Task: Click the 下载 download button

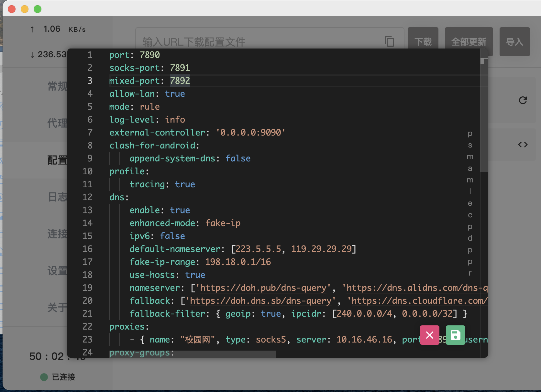Action: [x=423, y=42]
